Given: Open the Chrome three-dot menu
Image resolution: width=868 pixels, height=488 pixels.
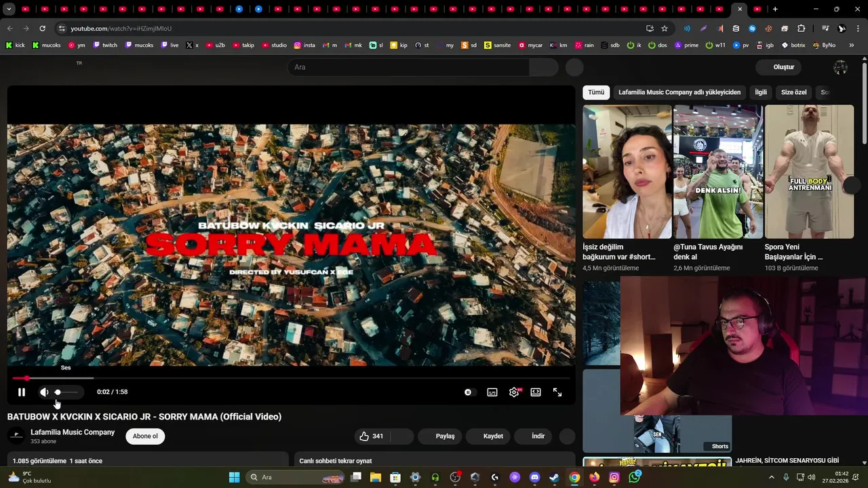Looking at the screenshot, I should coord(859,28).
